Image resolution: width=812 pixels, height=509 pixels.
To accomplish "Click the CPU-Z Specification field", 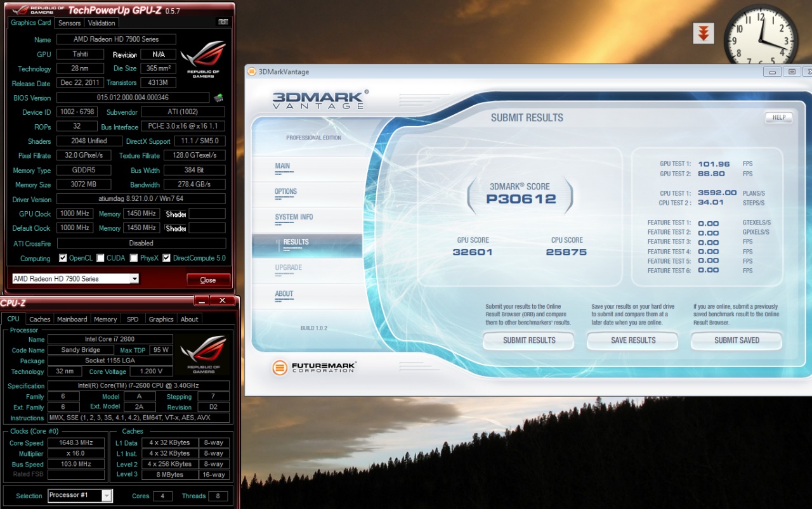I will point(138,385).
